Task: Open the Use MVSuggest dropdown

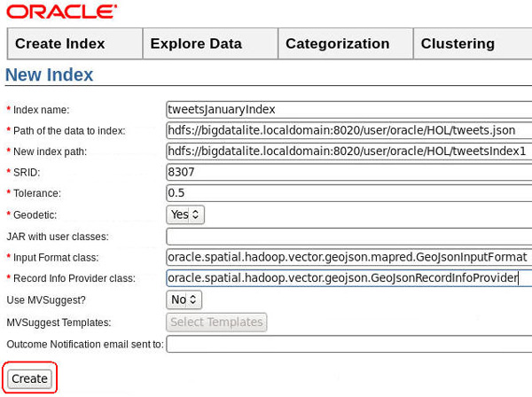Action: click(184, 300)
